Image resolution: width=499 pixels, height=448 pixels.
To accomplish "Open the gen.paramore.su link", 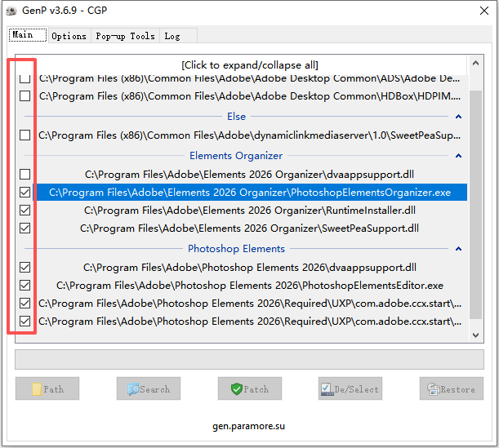I will [249, 426].
